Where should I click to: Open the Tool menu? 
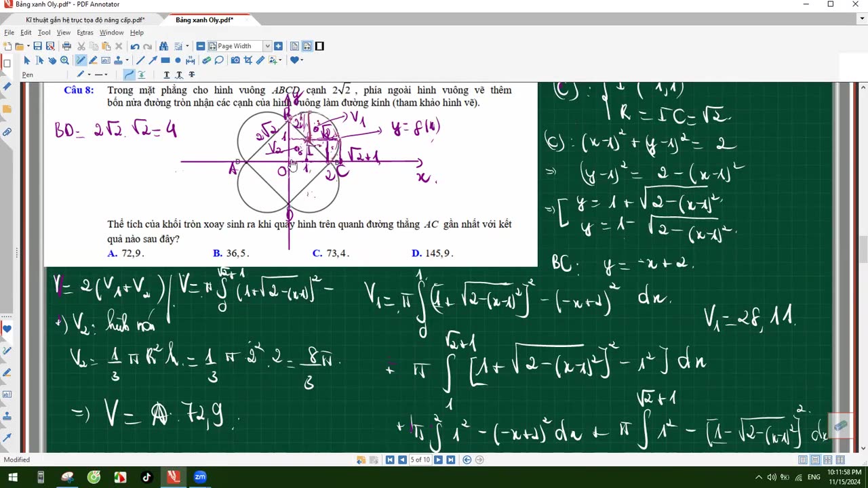coord(44,33)
